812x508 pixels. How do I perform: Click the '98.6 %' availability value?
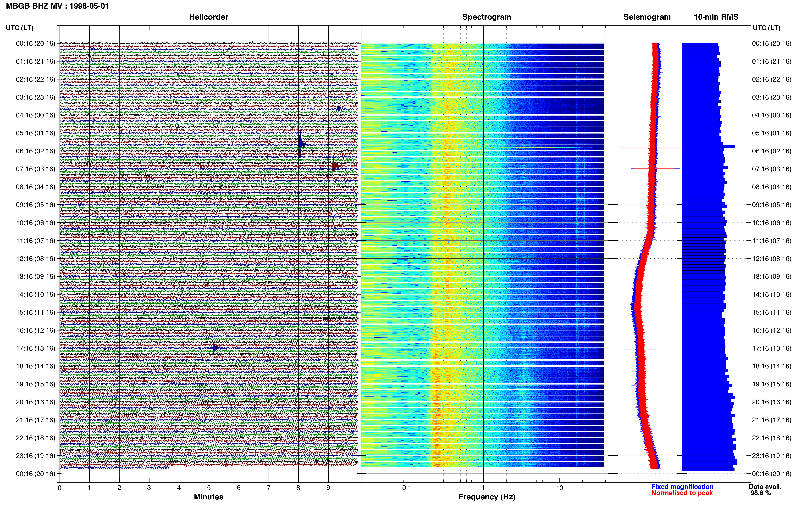(761, 493)
